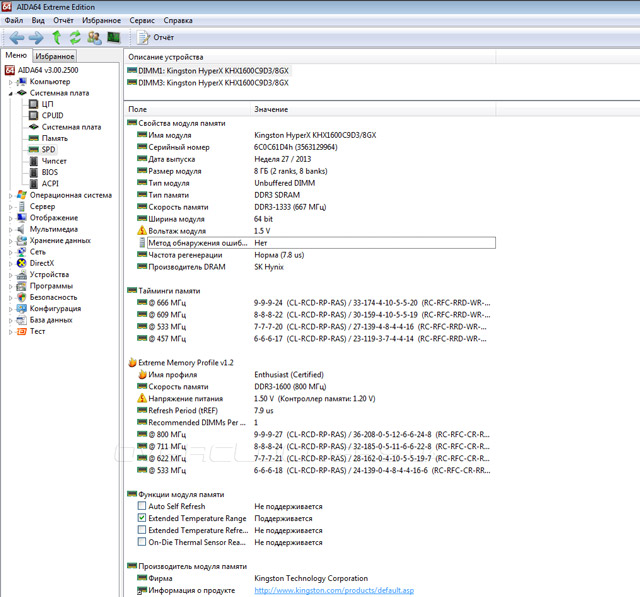Viewport: 640px width, 597px height.
Task: Click the Описание устройства column header
Action: (309, 57)
